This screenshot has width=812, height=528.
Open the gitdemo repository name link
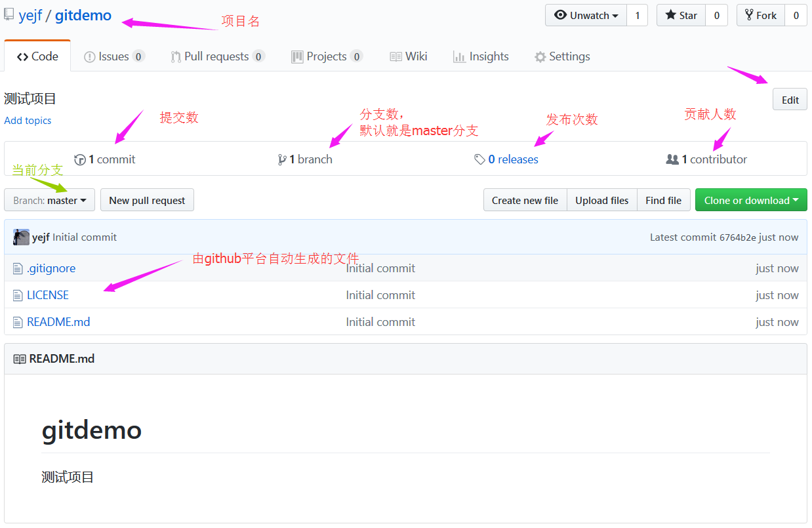83,15
